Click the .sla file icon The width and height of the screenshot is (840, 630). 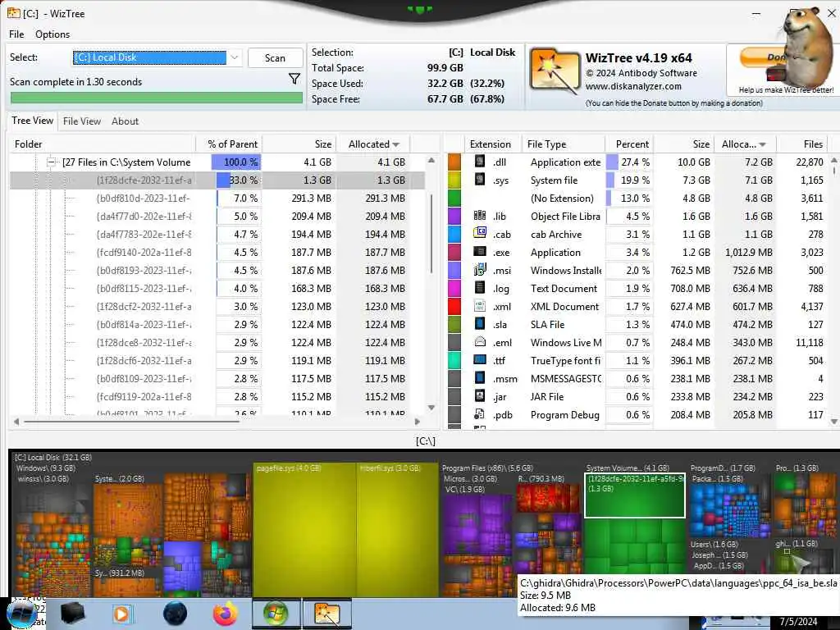pos(479,324)
